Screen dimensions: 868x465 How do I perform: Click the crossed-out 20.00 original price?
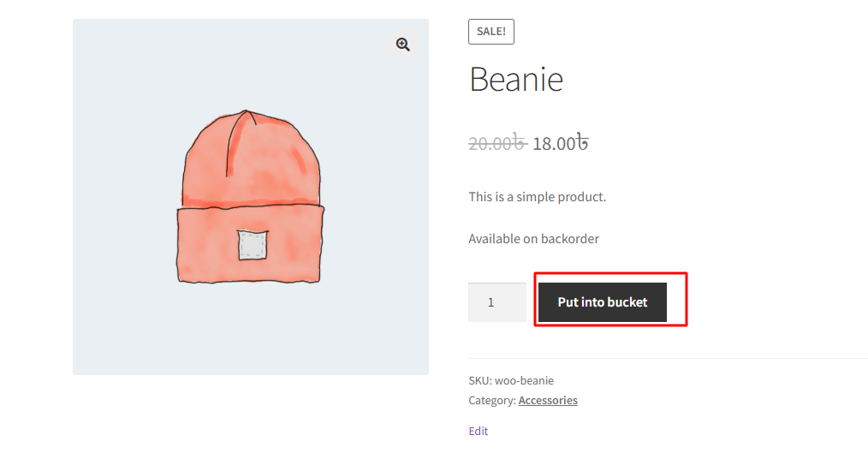[x=496, y=143]
